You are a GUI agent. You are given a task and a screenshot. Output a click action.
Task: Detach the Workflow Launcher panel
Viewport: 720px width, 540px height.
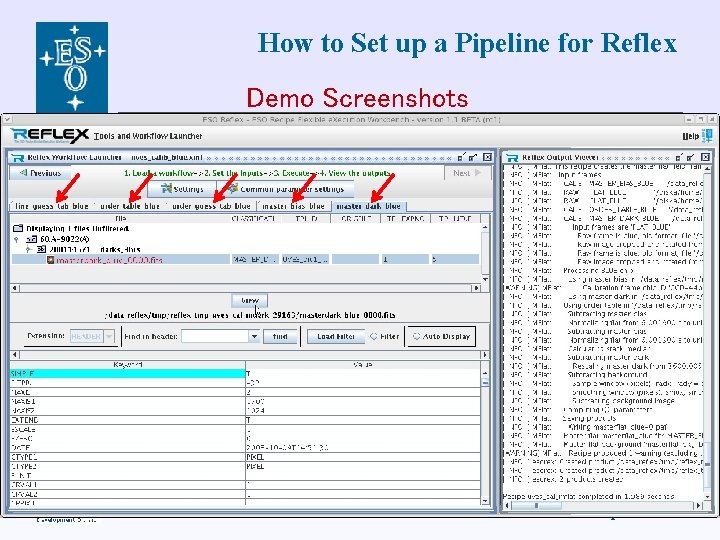point(461,157)
